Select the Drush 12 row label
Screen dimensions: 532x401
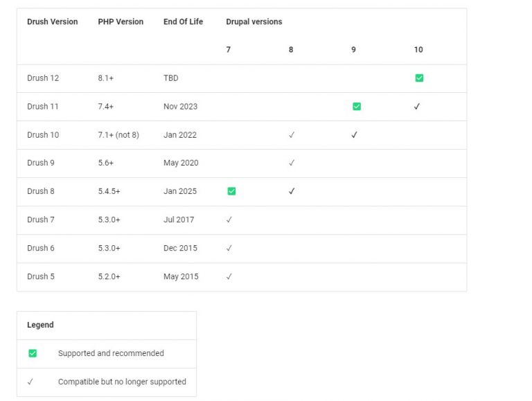click(43, 78)
